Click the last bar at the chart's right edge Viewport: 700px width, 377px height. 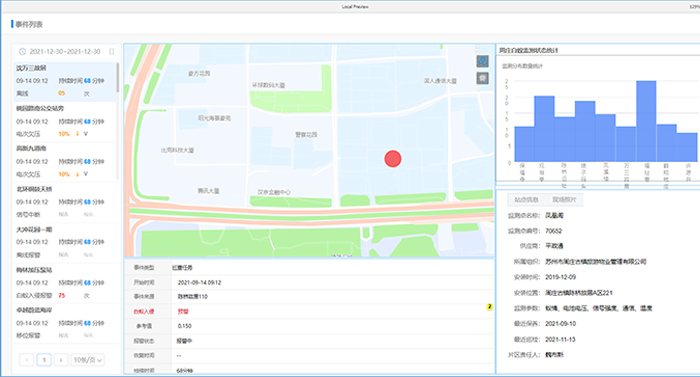687,147
